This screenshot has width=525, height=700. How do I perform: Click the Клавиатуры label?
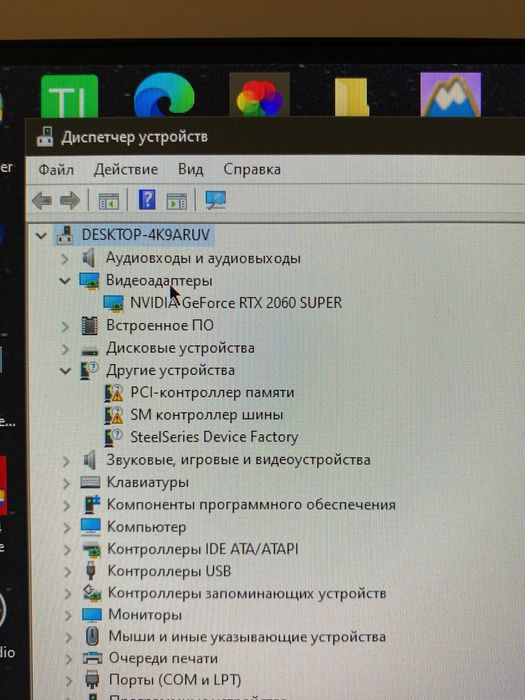(148, 483)
